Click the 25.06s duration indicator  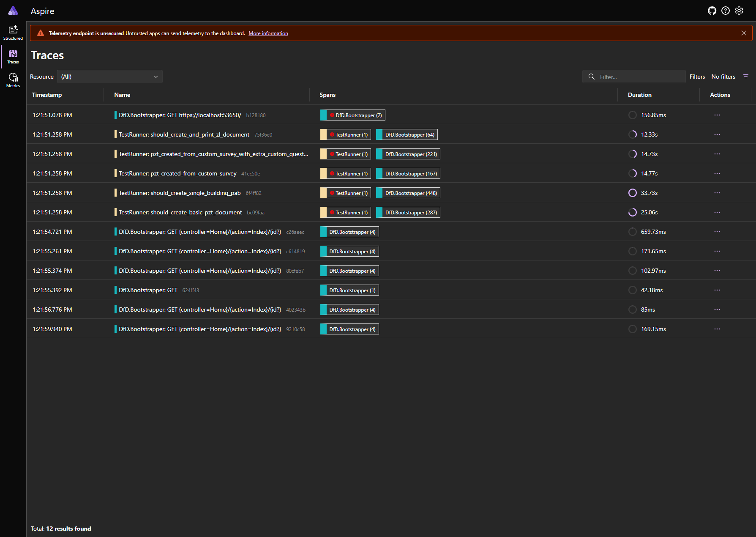[633, 212]
